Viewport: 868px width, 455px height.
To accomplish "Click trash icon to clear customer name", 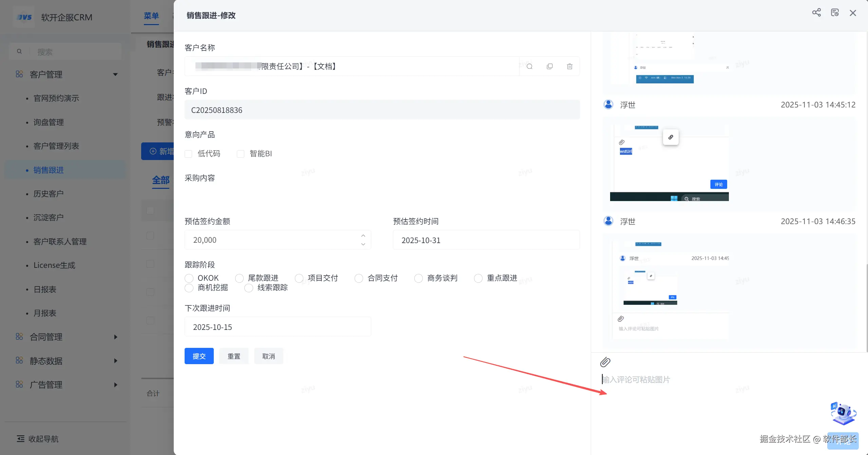I will 569,66.
